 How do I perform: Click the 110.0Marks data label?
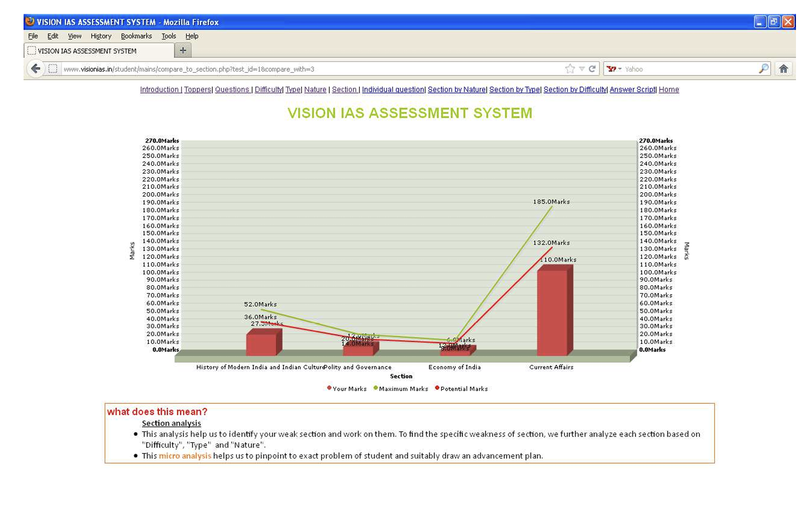coord(558,259)
